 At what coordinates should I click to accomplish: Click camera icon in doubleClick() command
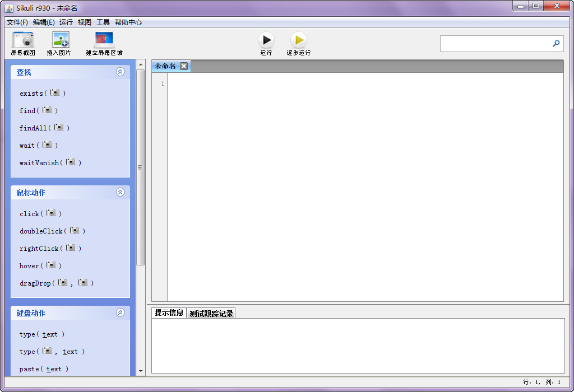click(75, 230)
